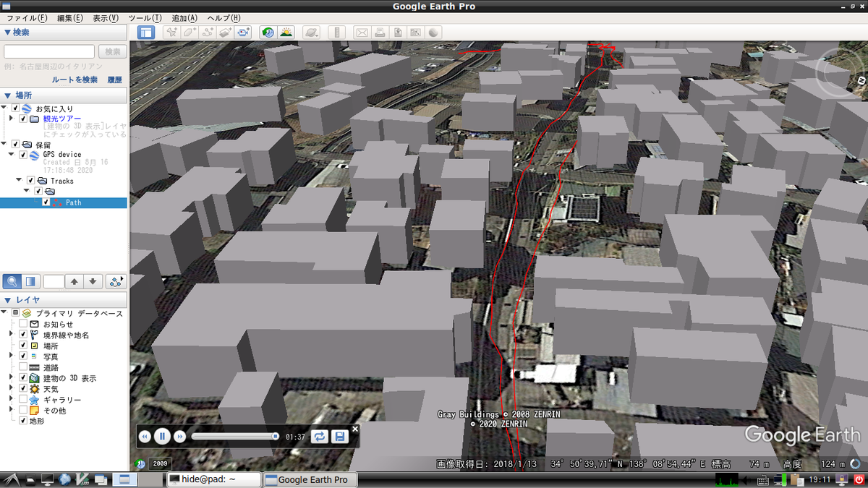The width and height of the screenshot is (868, 488).
Task: Enable the ギャラリー layer checkbox
Action: coord(23,399)
